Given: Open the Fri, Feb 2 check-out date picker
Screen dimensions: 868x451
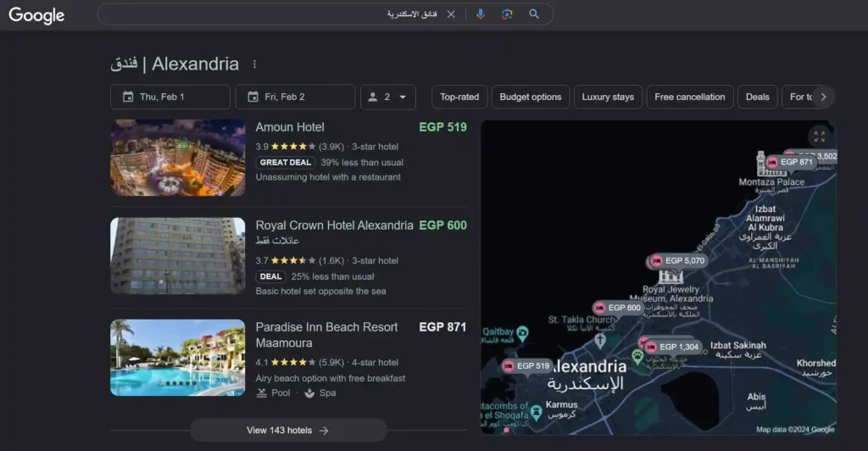Looking at the screenshot, I should coord(295,97).
